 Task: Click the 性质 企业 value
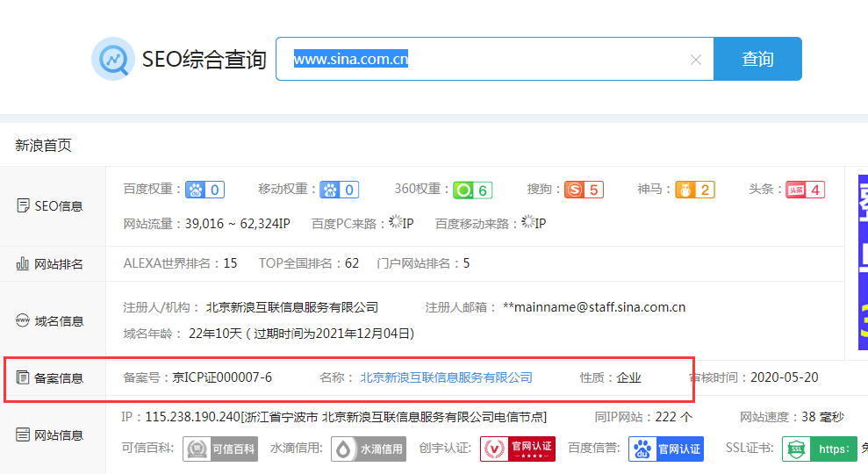pos(629,377)
